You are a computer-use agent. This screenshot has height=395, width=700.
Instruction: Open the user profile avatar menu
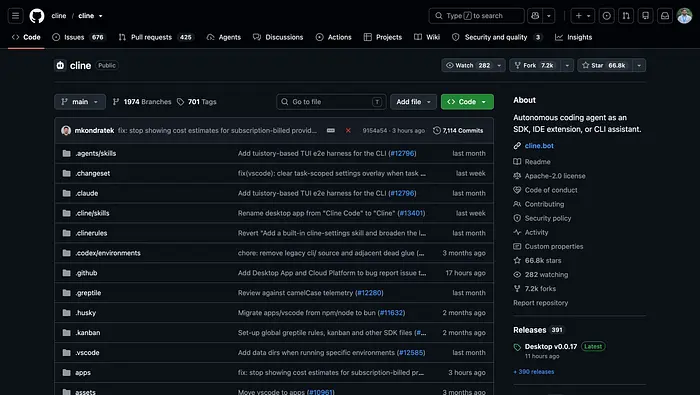click(684, 16)
